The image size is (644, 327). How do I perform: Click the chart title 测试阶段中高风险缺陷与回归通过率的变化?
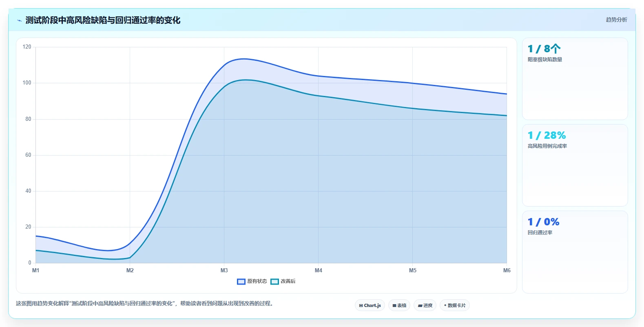tap(103, 20)
